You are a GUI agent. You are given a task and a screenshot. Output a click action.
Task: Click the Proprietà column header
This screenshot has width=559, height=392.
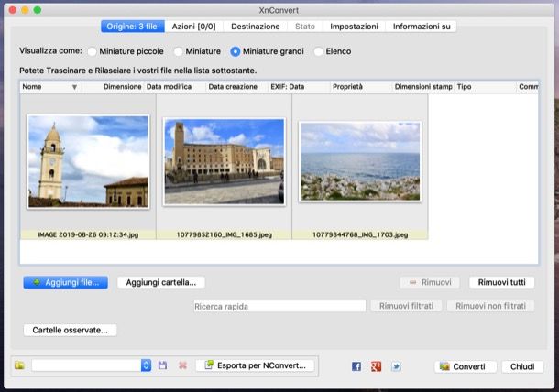click(361, 87)
